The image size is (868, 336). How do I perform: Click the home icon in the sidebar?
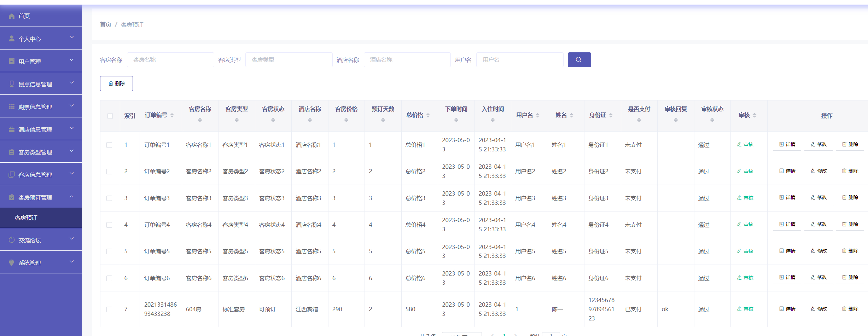[12, 16]
